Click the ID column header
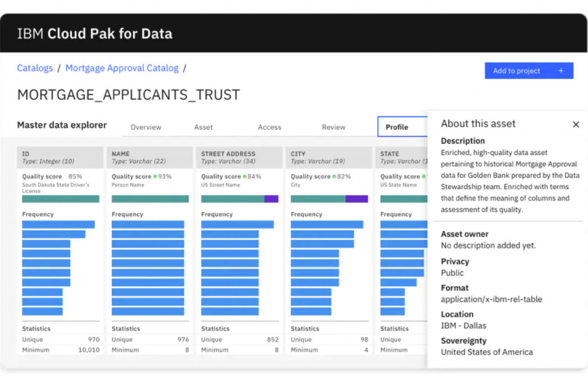The height and width of the screenshot is (384, 588). (60, 157)
